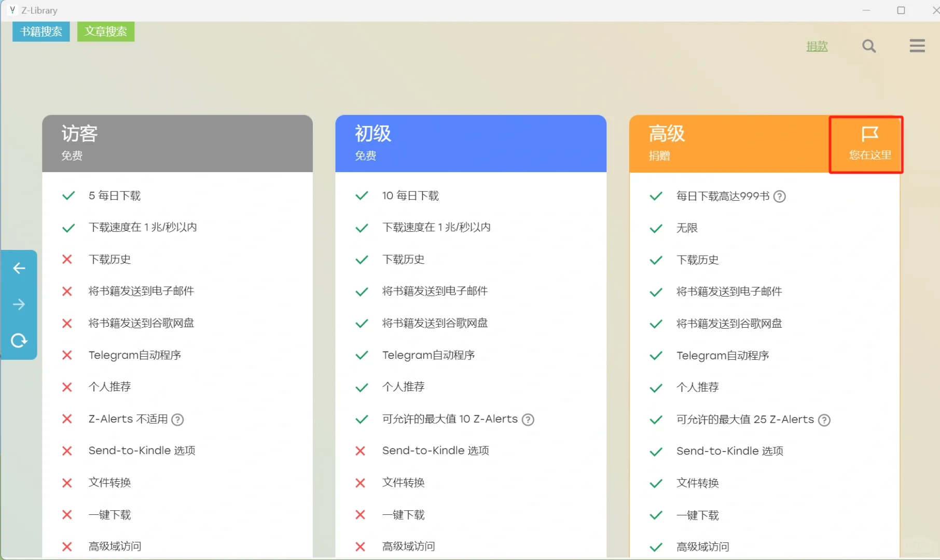Click 下载速度在 1 兆/秒以内 in 访客 card
Screen dimensions: 940x560
pos(143,228)
